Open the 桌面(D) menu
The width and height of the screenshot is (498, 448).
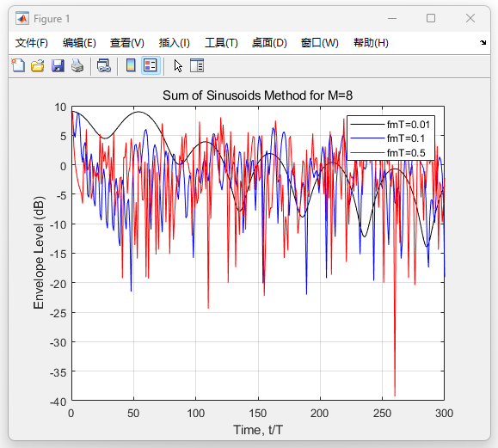269,42
